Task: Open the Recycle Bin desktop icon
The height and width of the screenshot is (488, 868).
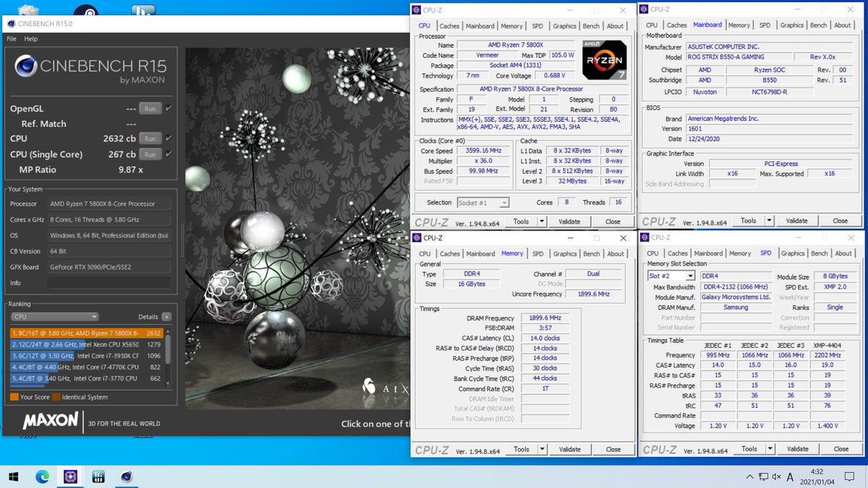Action: pos(28,11)
